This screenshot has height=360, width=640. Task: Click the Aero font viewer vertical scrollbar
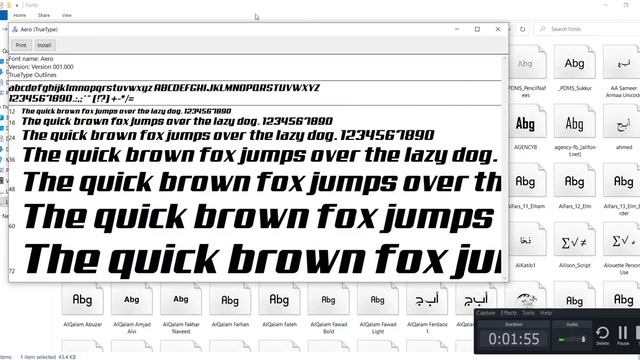504,167
